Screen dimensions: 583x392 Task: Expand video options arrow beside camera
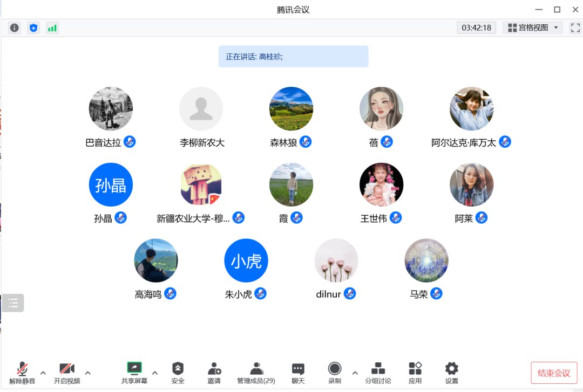pos(88,373)
